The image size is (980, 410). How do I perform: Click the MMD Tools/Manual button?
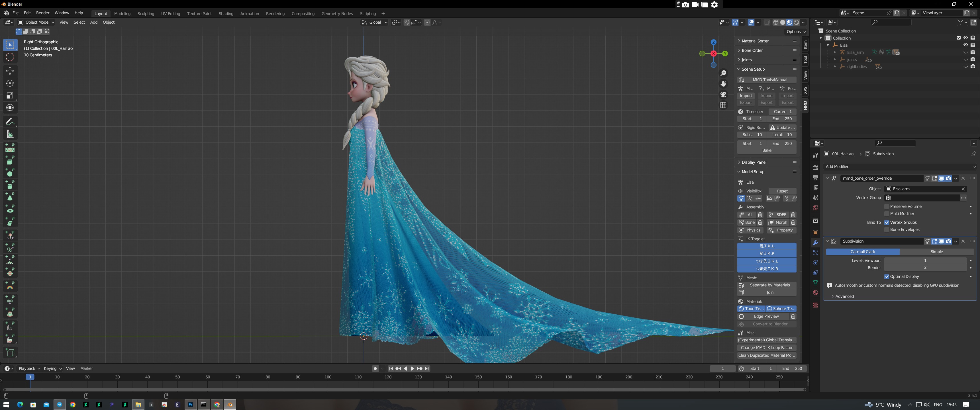pyautogui.click(x=767, y=80)
